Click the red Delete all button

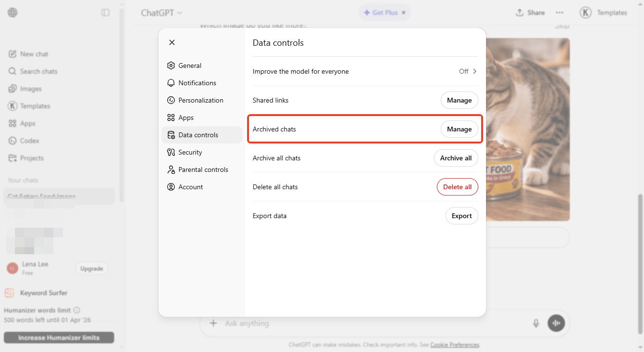pyautogui.click(x=457, y=187)
